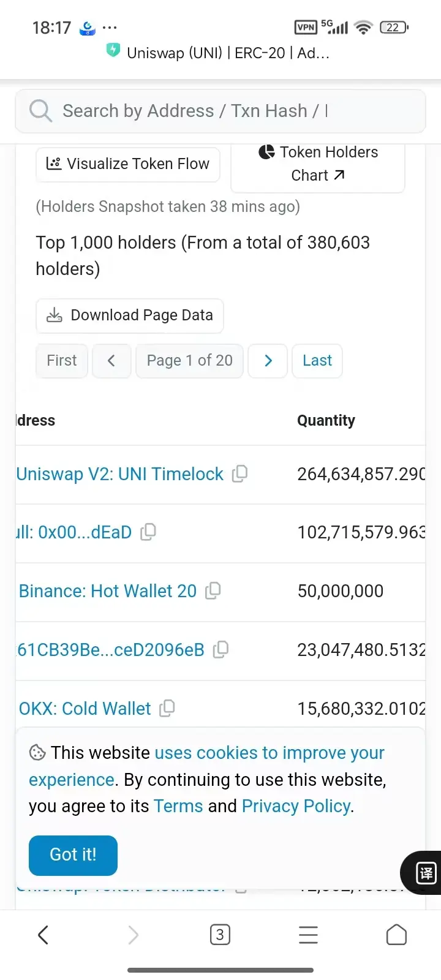
Task: Tap quantity 102,715,579.963 cell
Action: [361, 532]
